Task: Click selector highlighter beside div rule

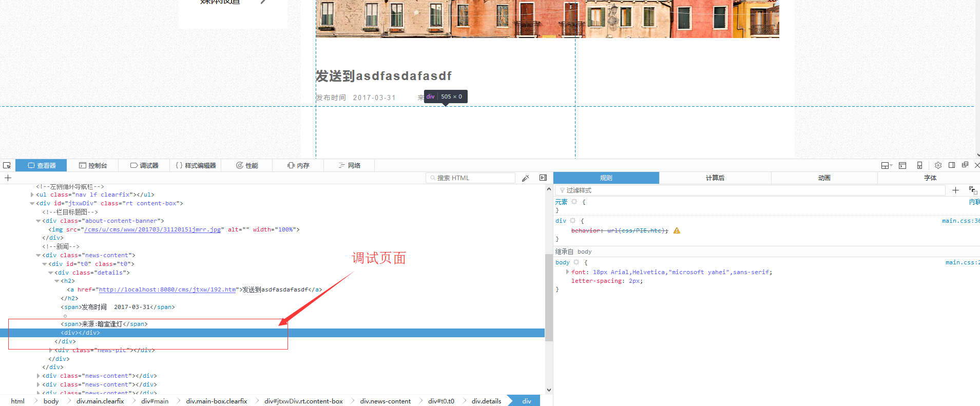Action: click(573, 221)
